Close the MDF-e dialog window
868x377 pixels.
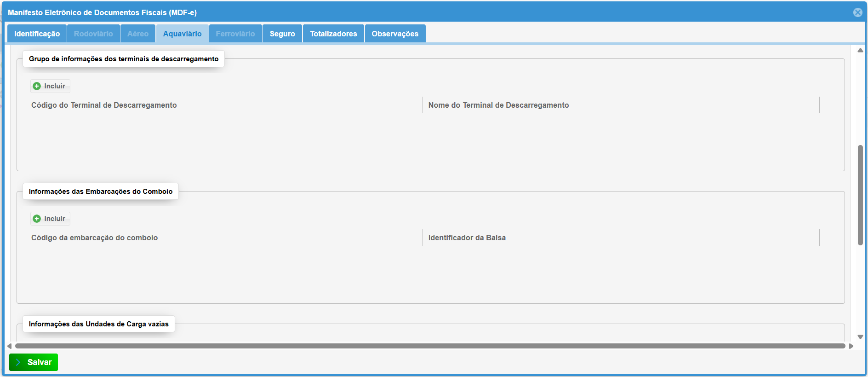click(x=858, y=12)
